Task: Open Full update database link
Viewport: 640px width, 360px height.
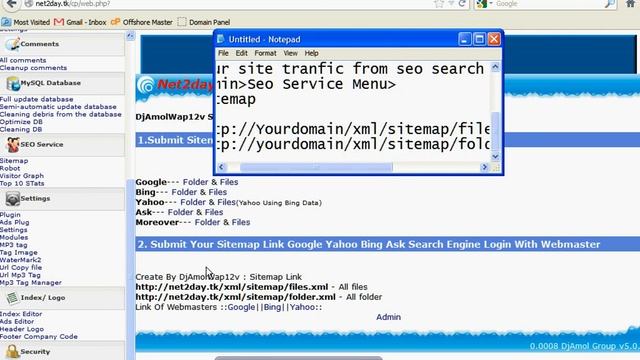Action: (37, 99)
